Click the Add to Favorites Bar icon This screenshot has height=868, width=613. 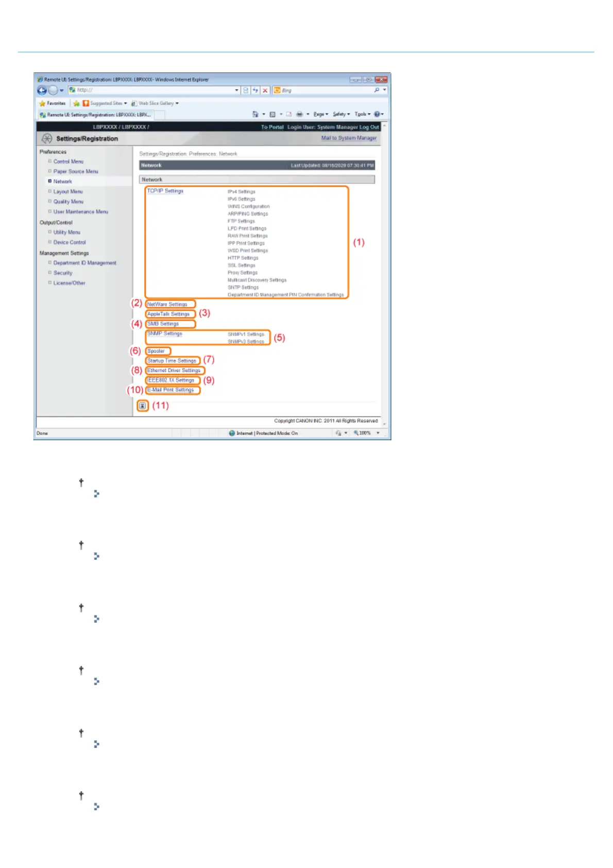coord(76,103)
